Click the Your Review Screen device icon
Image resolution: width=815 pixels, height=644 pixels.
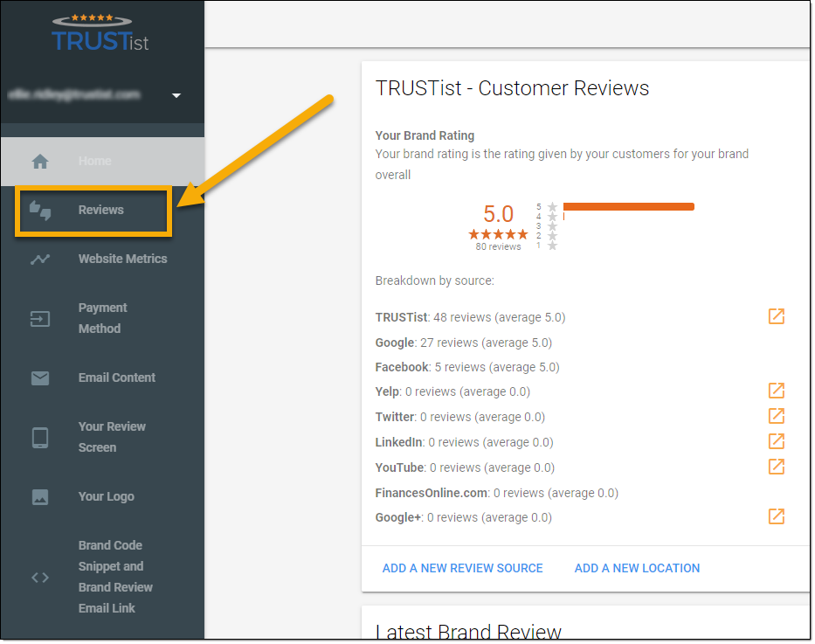pos(39,436)
